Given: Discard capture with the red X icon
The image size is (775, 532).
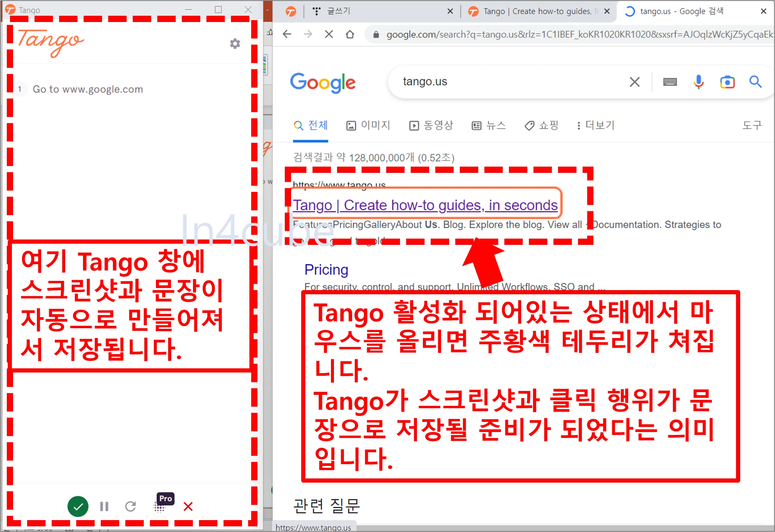Looking at the screenshot, I should [188, 507].
